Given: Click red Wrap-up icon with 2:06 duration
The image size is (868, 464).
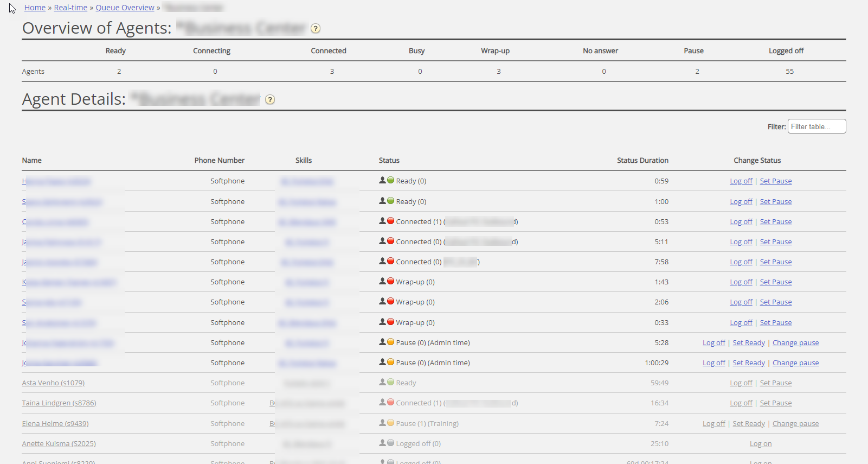Looking at the screenshot, I should (x=390, y=301).
